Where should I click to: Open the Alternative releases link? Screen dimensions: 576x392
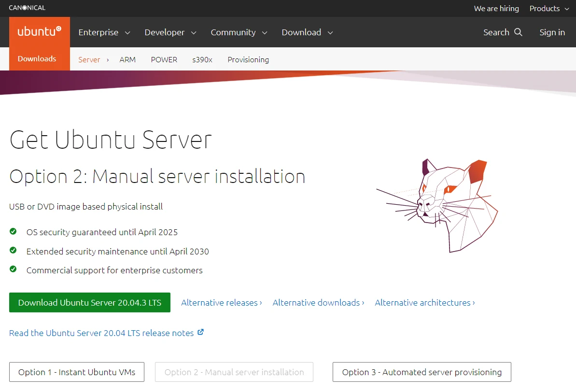coord(221,303)
